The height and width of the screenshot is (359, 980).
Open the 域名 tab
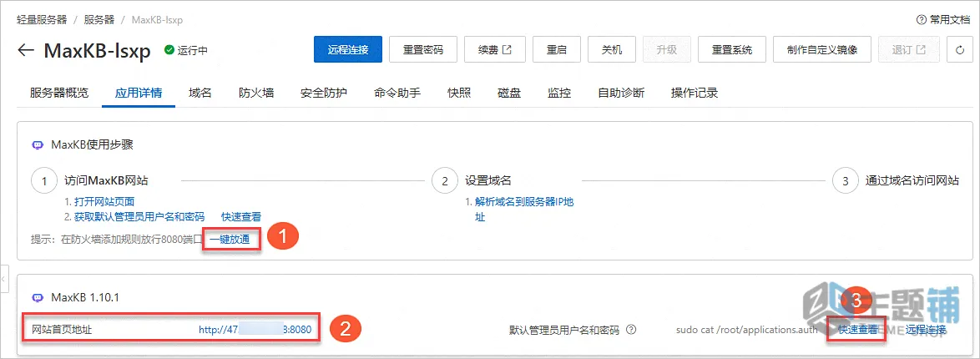[200, 94]
